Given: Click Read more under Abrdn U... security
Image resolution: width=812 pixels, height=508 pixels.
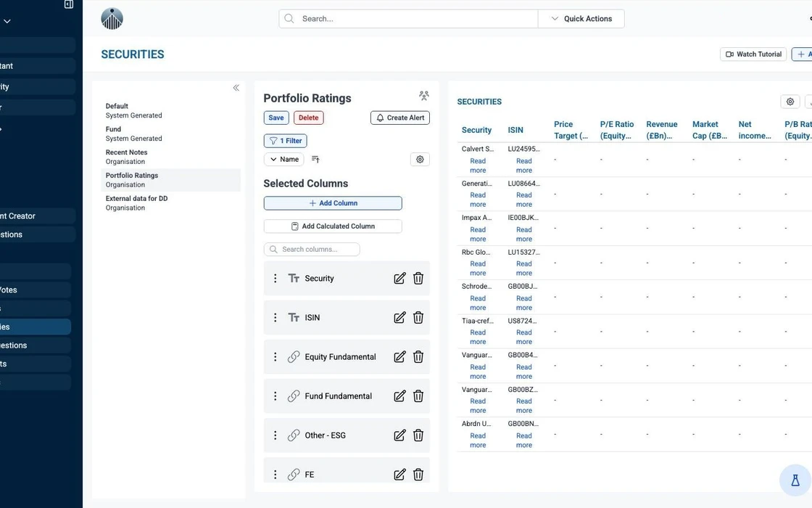Looking at the screenshot, I should pos(478,441).
